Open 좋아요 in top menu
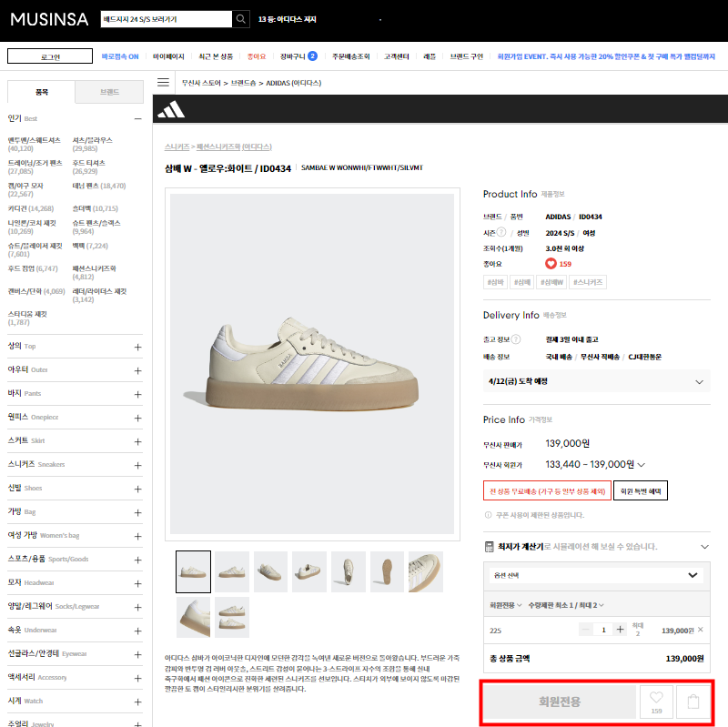Image resolution: width=728 pixels, height=727 pixels. 257,56
